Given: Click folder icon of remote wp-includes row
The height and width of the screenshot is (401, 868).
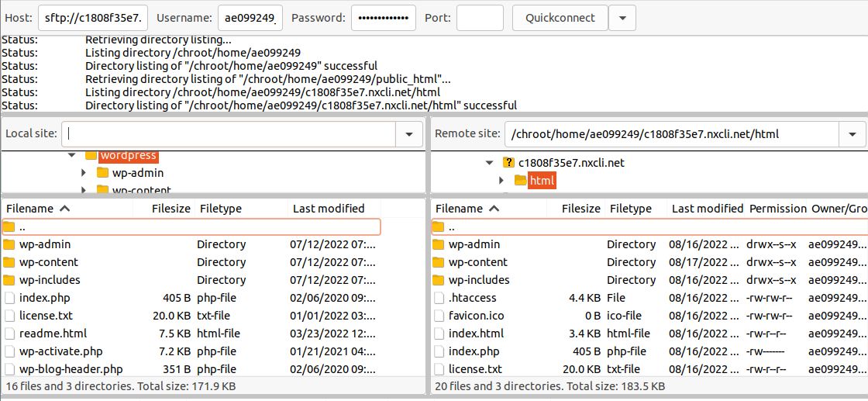Looking at the screenshot, I should pos(439,280).
